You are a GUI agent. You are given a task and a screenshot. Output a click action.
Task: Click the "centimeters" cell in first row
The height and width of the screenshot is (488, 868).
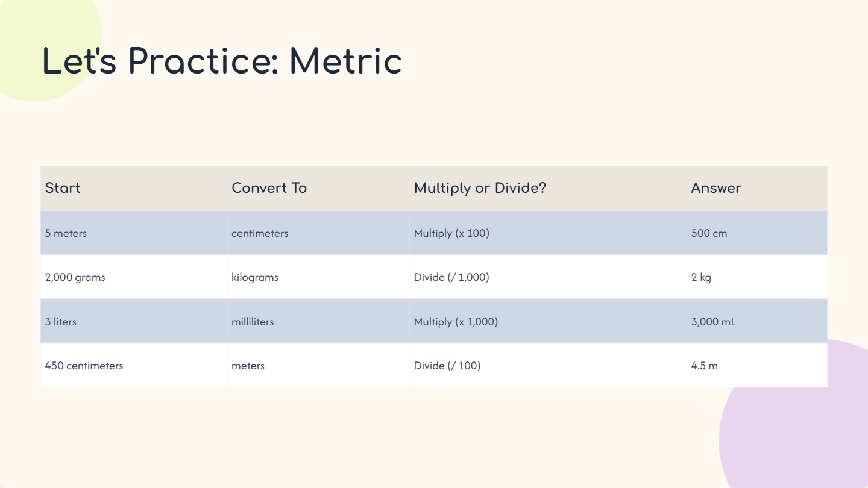[x=260, y=233]
